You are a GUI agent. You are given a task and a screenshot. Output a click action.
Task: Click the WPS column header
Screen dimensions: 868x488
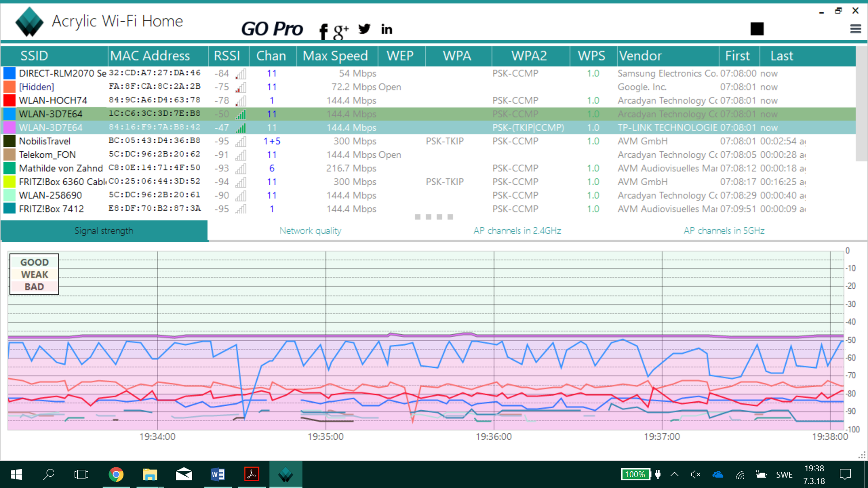point(593,56)
